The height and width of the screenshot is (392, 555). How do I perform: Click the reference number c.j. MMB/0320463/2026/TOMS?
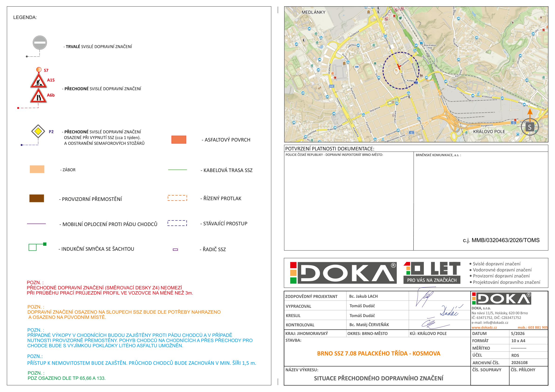coord(501,240)
